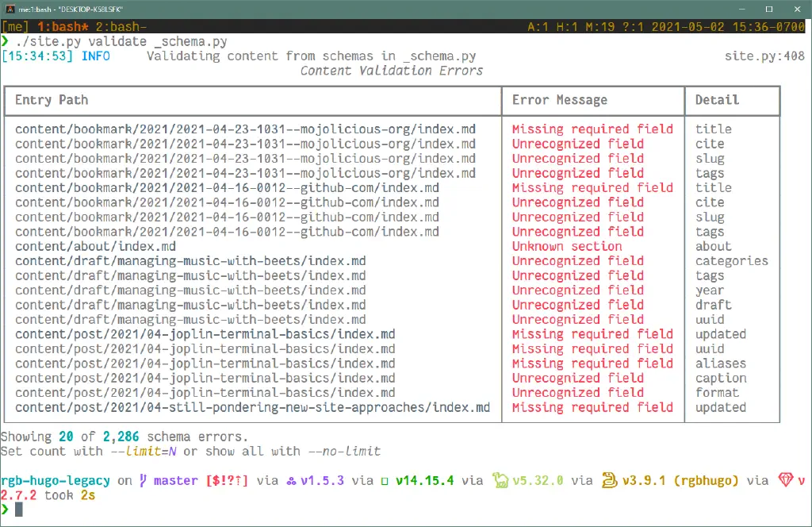Viewport: 812px width, 527px height.
Task: Click the 'aliases' detail cell
Action: pyautogui.click(x=721, y=364)
